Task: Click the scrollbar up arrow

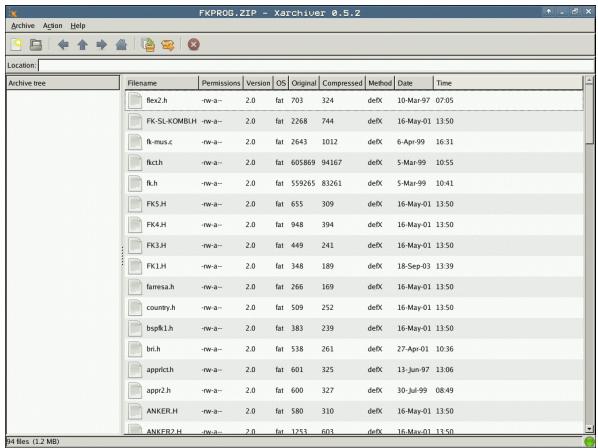Action: (x=589, y=80)
